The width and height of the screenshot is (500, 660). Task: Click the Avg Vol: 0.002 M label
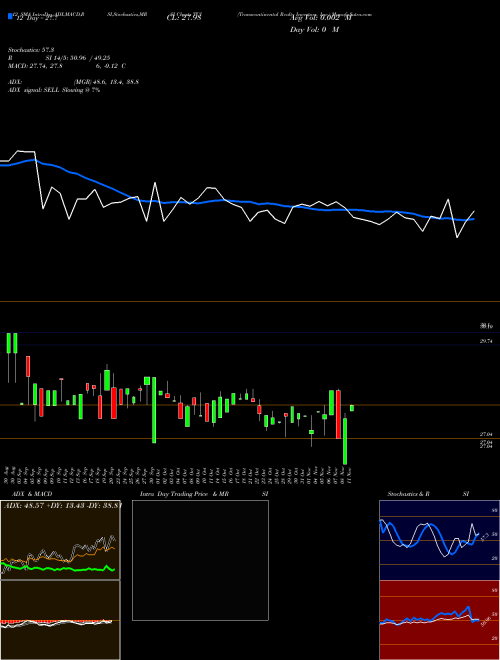click(x=320, y=18)
